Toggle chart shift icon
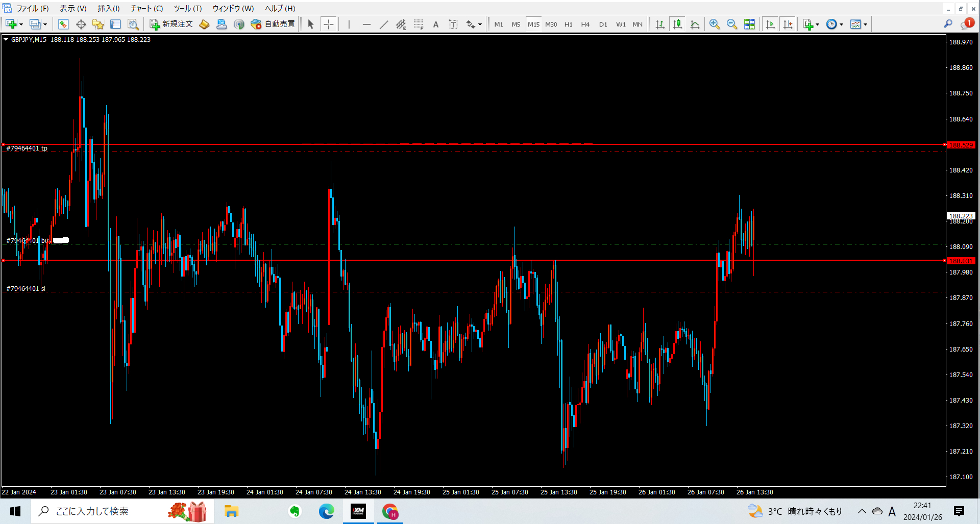 click(788, 24)
